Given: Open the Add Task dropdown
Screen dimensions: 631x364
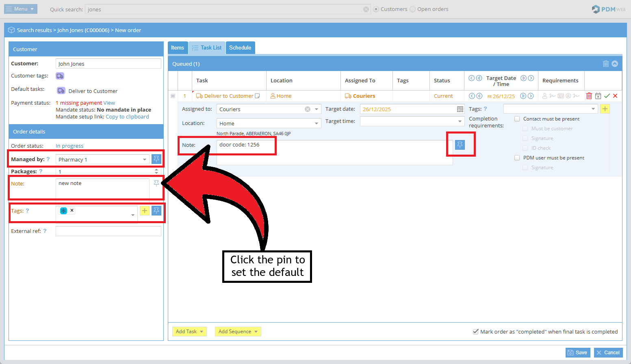Looking at the screenshot, I should pos(189,332).
